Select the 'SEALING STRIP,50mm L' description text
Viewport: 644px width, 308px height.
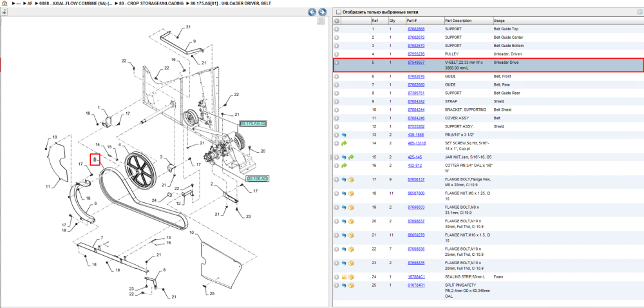pos(465,277)
